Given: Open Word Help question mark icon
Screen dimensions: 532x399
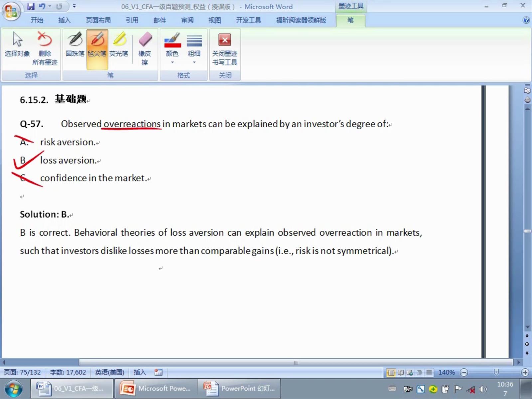Looking at the screenshot, I should click(526, 20).
